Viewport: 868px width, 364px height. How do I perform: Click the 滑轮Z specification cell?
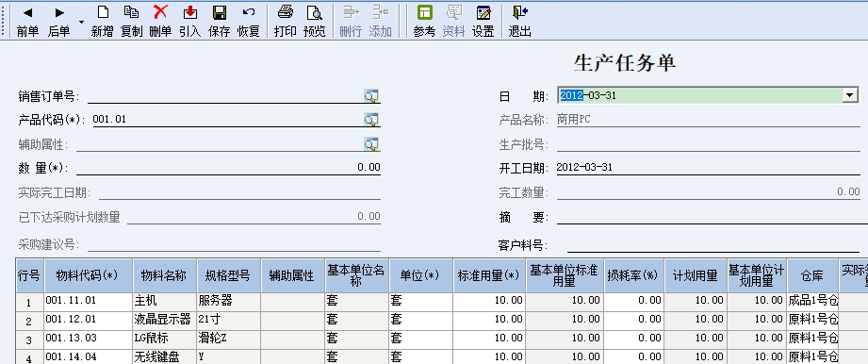(228, 339)
